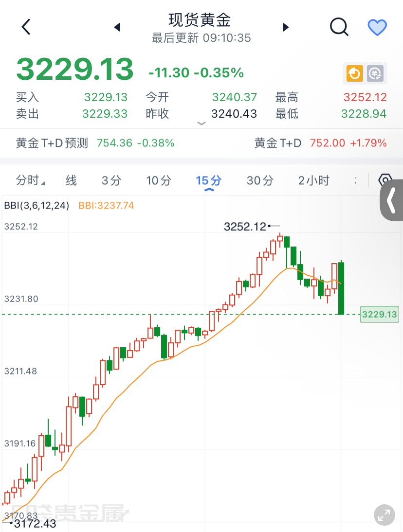Open BBI(3,6,12,24) indicator settings
Image resolution: width=403 pixels, height=532 pixels.
[x=37, y=206]
